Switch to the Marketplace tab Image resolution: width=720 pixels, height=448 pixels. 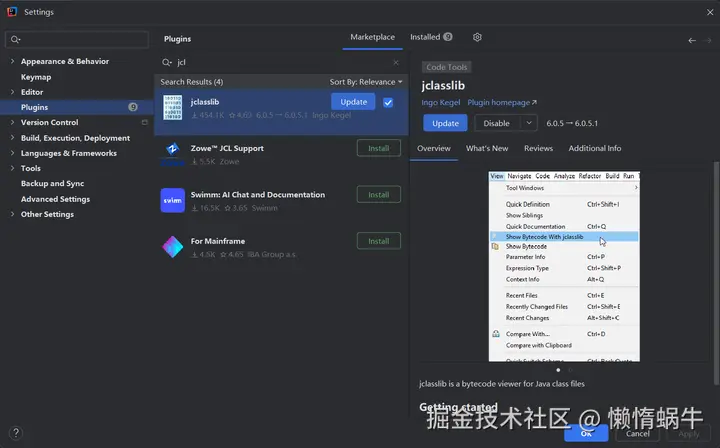point(372,37)
